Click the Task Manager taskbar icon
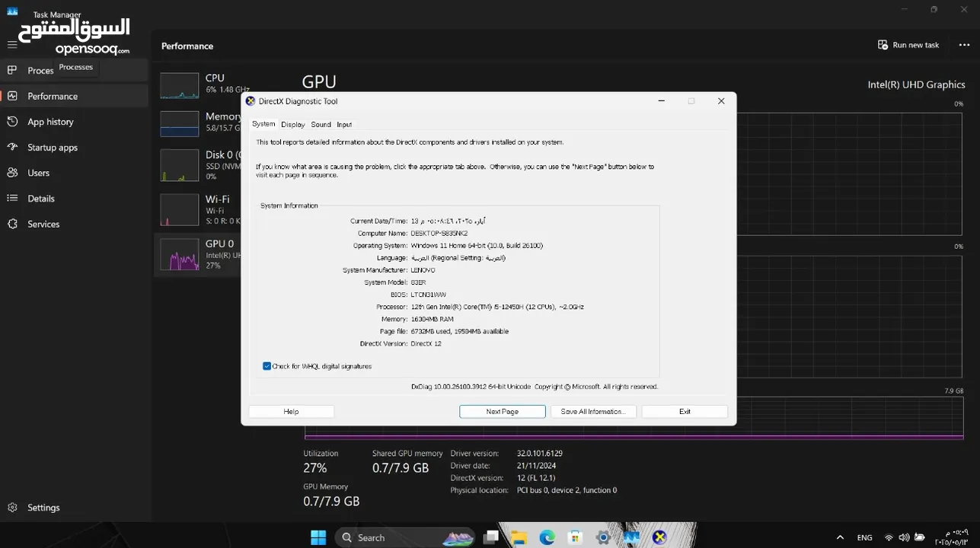The height and width of the screenshot is (548, 980). 631,537
